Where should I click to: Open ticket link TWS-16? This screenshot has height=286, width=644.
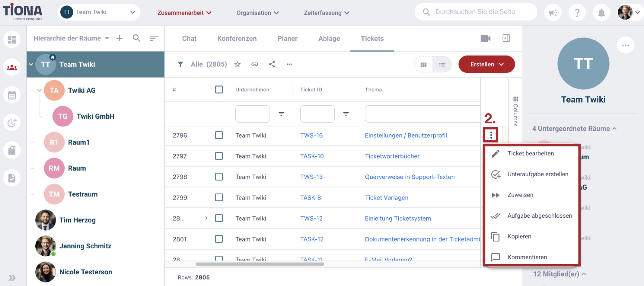[x=311, y=135]
